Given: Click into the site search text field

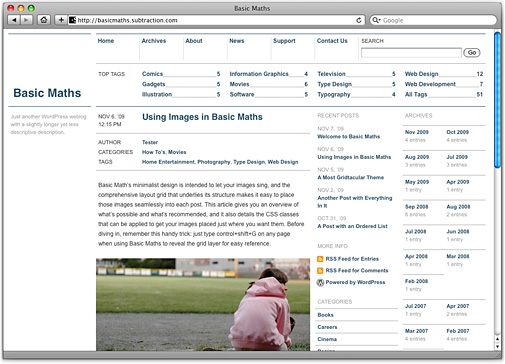Looking at the screenshot, I should (x=411, y=53).
